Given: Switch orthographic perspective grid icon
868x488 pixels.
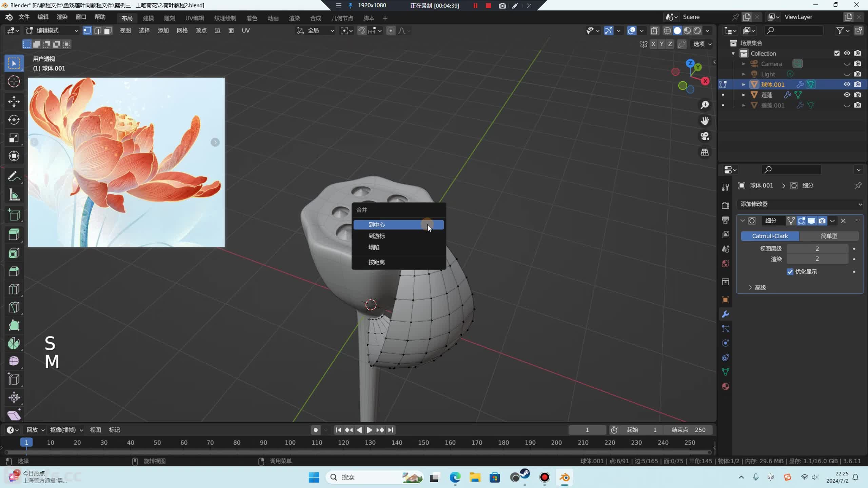Looking at the screenshot, I should (705, 152).
